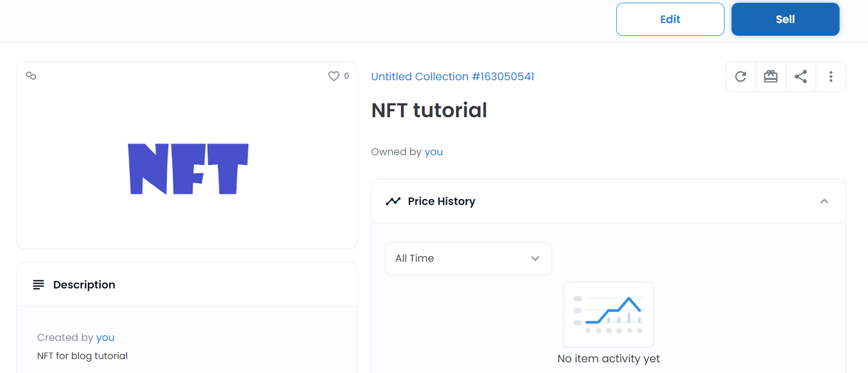This screenshot has height=373, width=868.
Task: Click the refresh metadata icon
Action: pos(741,77)
